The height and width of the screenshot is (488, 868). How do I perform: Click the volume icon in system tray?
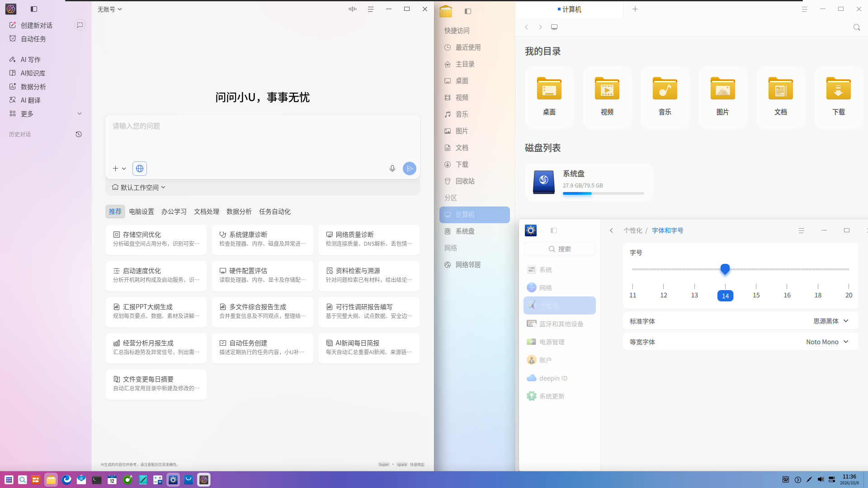[x=821, y=480]
